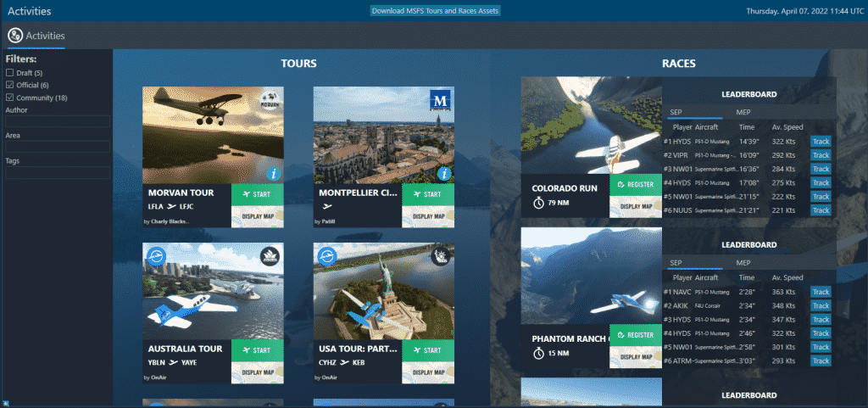
Task: Click stopwatch icon beside 79 NM
Action: tap(538, 203)
